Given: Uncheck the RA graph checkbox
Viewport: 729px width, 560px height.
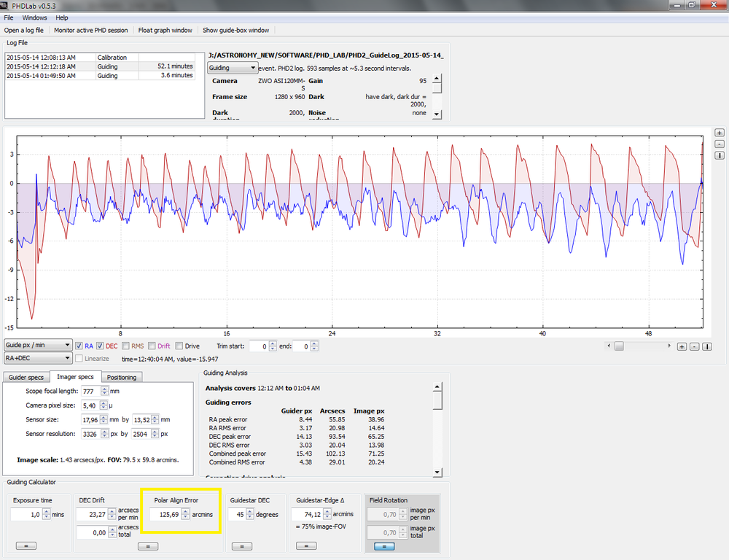Looking at the screenshot, I should [79, 346].
